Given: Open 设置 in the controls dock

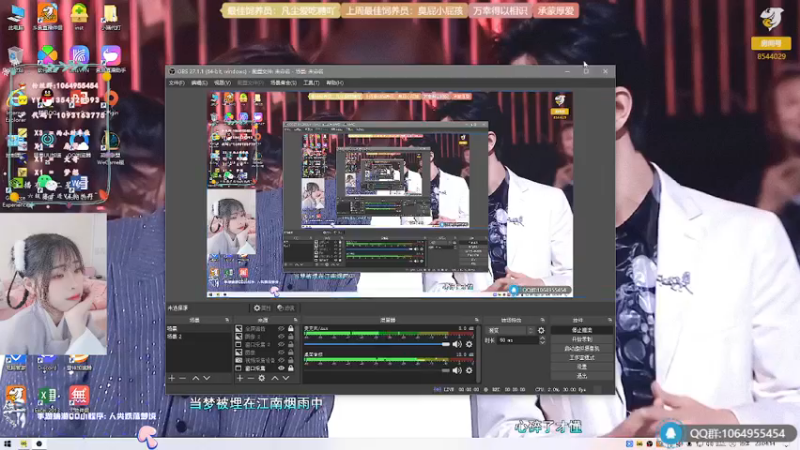Looking at the screenshot, I should (x=582, y=367).
